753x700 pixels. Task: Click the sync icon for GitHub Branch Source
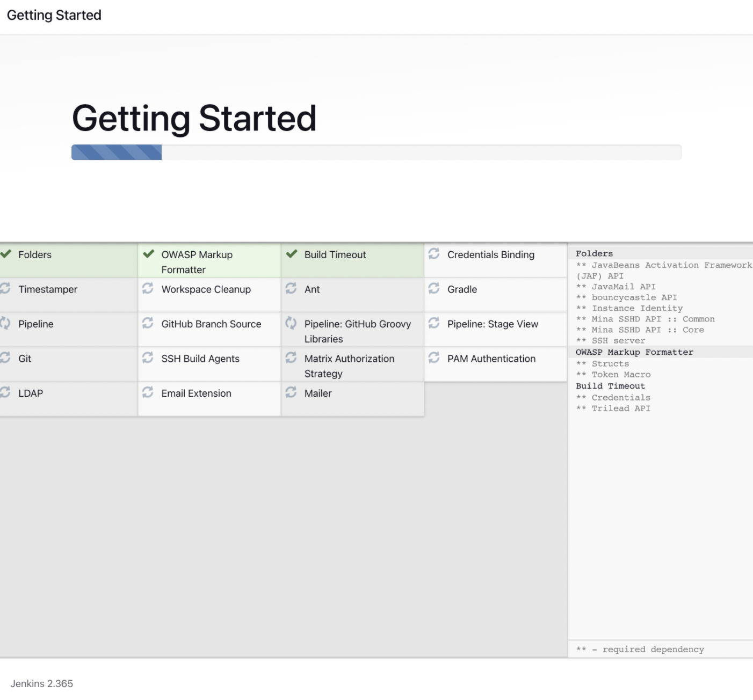[148, 323]
